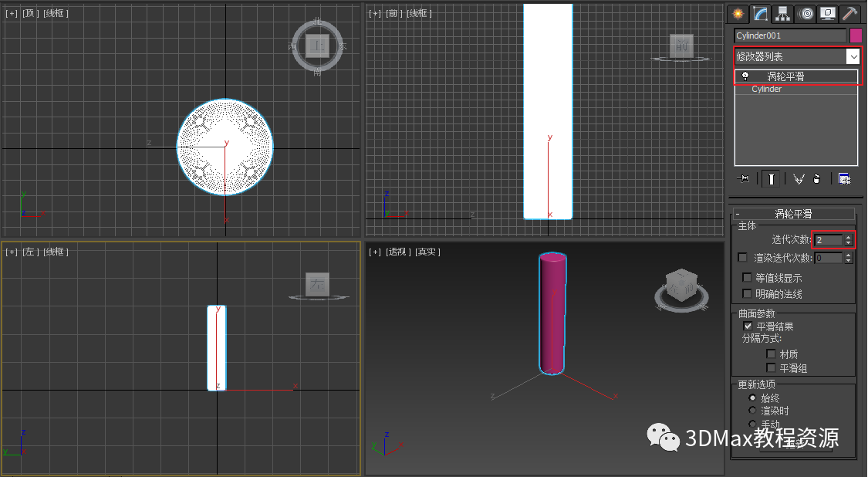
Task: Open the [真实] shading menu
Action: coord(428,252)
